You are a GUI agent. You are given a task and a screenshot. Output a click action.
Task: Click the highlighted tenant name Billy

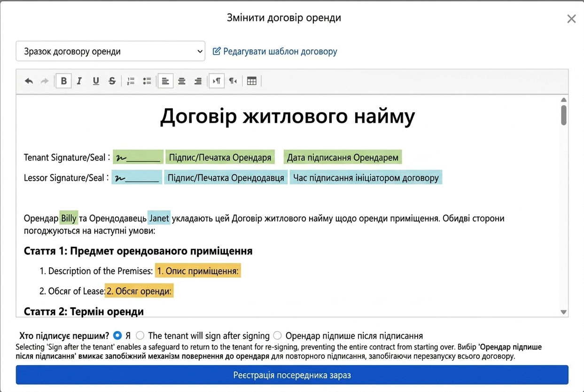(x=69, y=218)
